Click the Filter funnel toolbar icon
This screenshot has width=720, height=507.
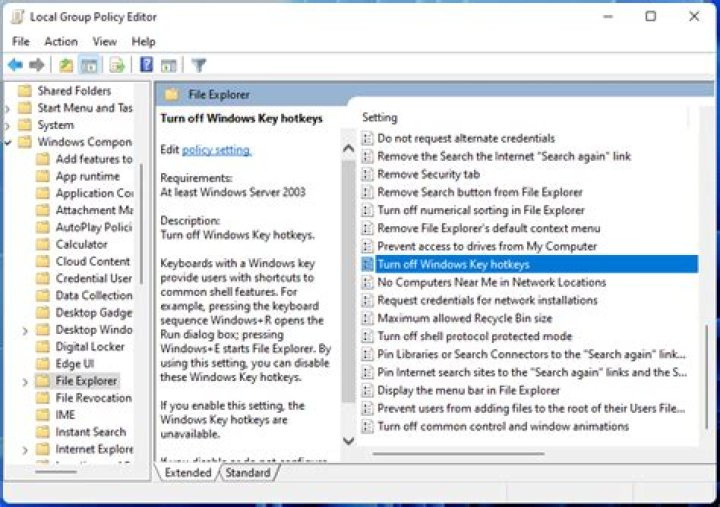[199, 65]
